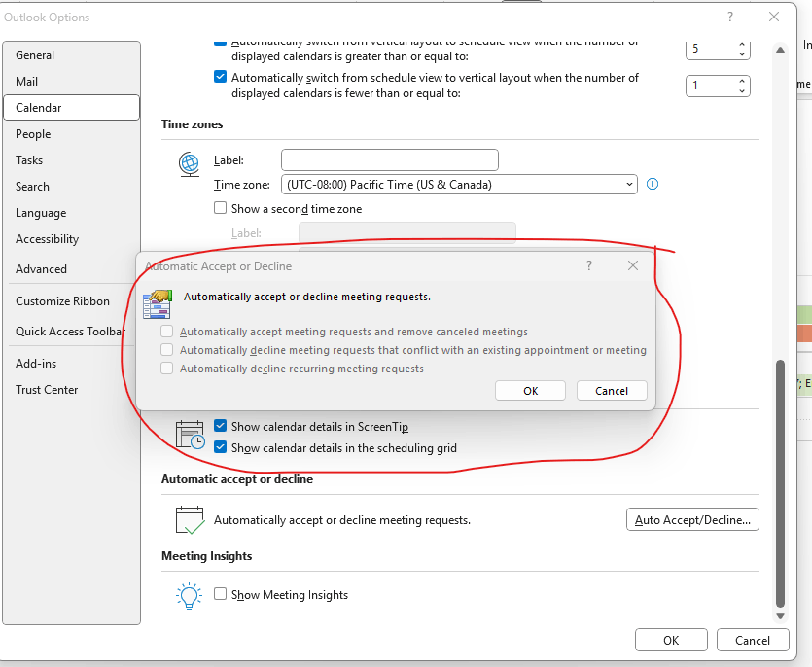Toggle automatic switch to vertical layout checkbox

(220, 77)
